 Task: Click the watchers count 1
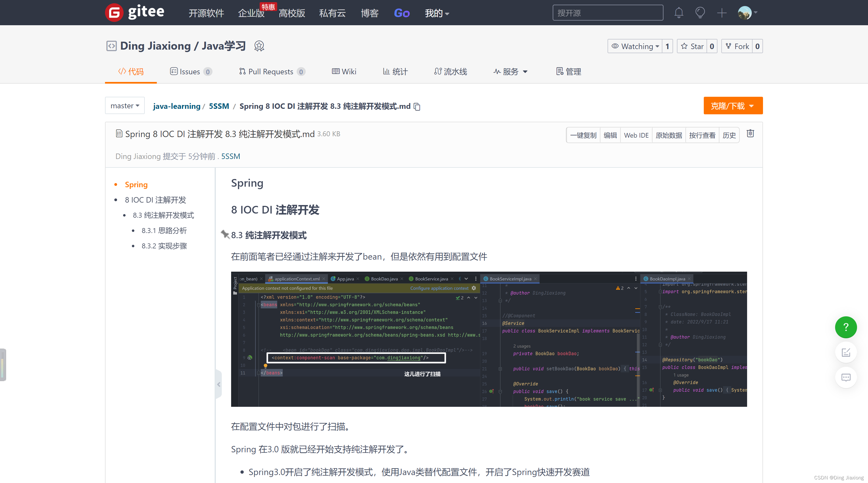click(x=667, y=46)
